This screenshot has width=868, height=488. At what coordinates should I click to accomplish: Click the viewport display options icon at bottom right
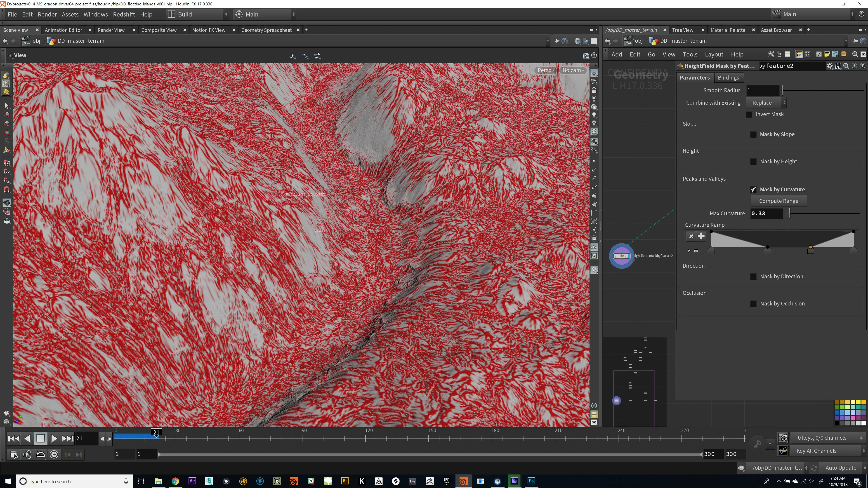(x=594, y=422)
